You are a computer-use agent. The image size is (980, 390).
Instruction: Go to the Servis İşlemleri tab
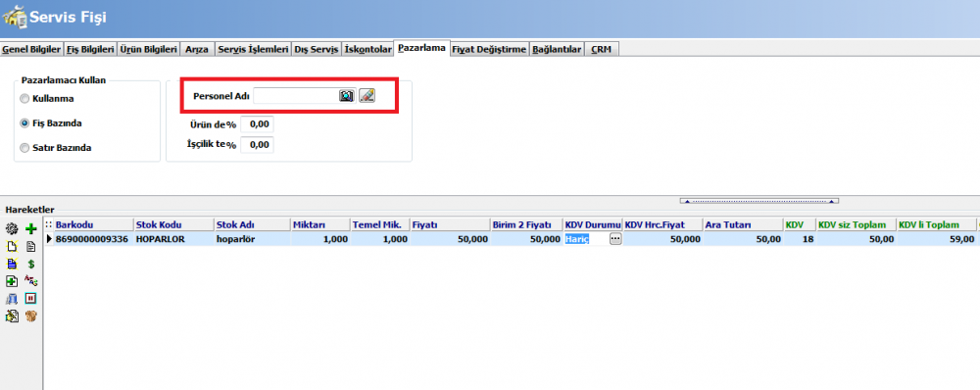coord(253,49)
